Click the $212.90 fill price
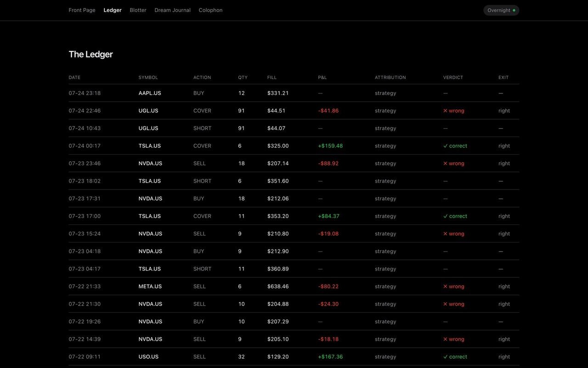 click(278, 251)
